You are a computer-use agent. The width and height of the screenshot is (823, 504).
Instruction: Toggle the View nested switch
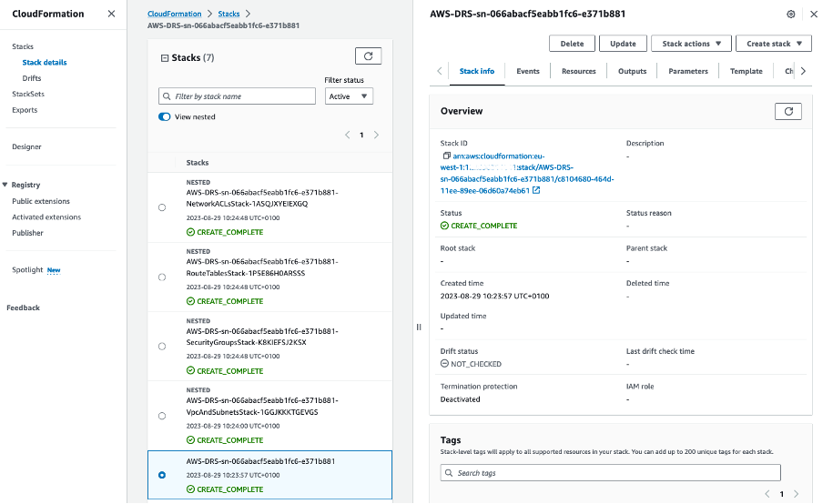164,117
